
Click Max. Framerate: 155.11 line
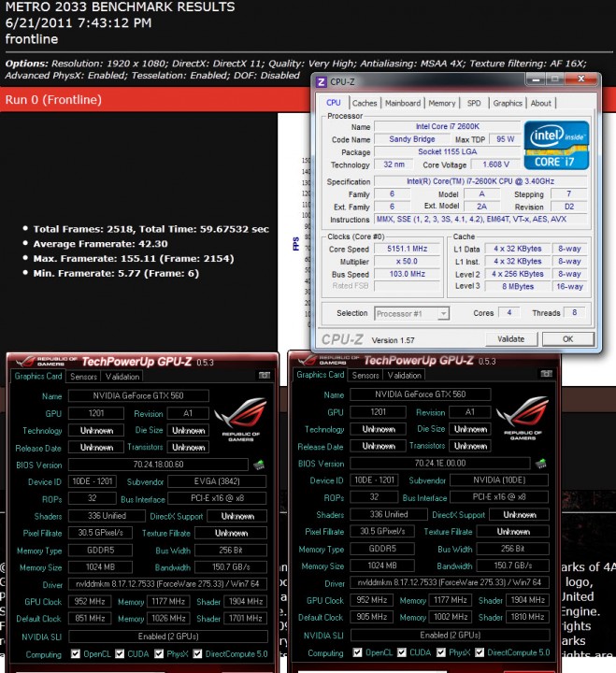[134, 258]
